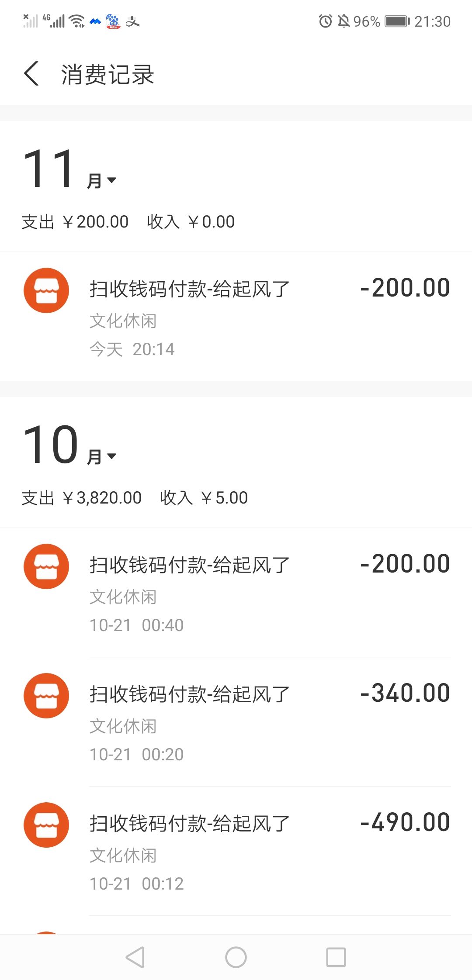Open today's 扫收钱码付款-给起风了 transaction
The width and height of the screenshot is (472, 980).
pyautogui.click(x=190, y=289)
